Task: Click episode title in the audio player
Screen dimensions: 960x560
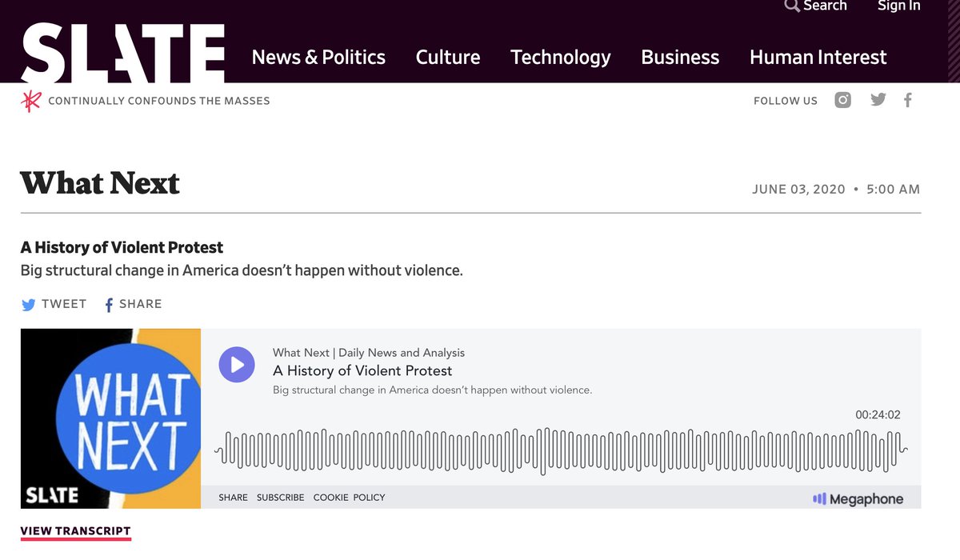Action: coord(362,370)
